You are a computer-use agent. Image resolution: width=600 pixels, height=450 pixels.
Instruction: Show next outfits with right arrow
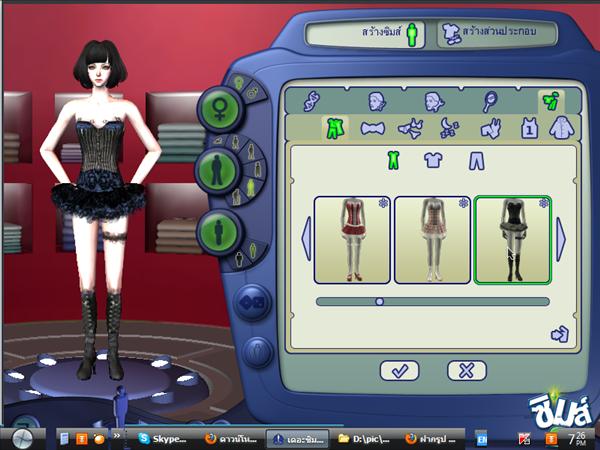pos(561,240)
